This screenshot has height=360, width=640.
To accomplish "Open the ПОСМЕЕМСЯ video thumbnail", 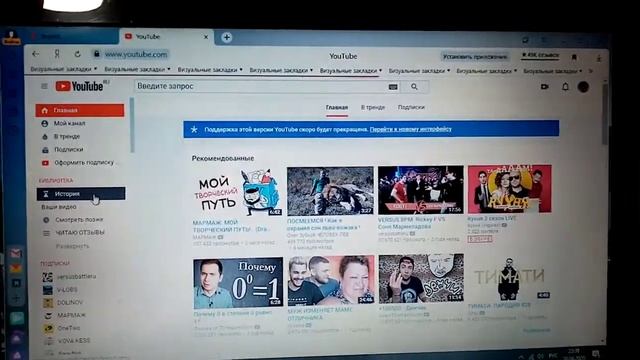I will click(330, 191).
